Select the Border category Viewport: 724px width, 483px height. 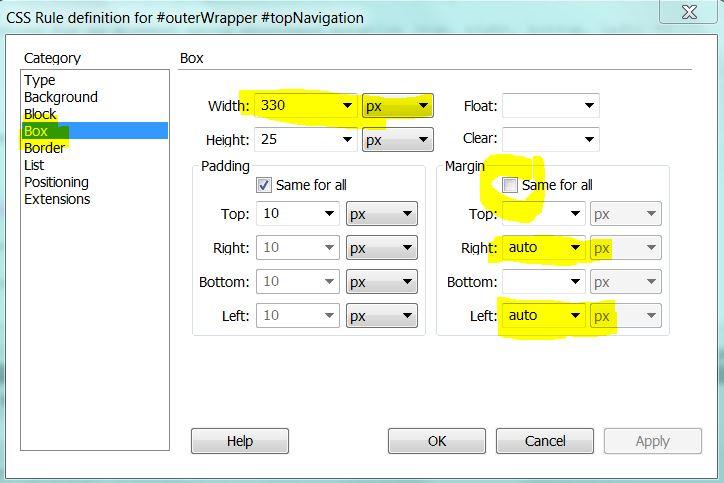(x=44, y=148)
